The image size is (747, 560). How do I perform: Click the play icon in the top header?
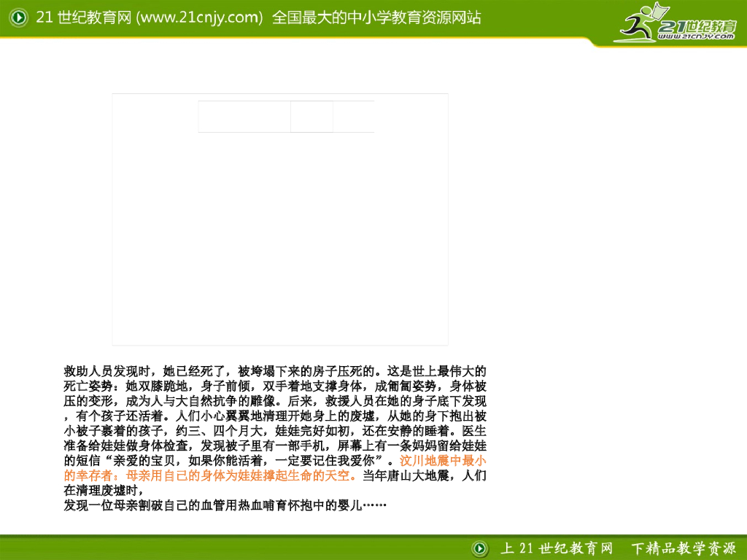pyautogui.click(x=18, y=17)
